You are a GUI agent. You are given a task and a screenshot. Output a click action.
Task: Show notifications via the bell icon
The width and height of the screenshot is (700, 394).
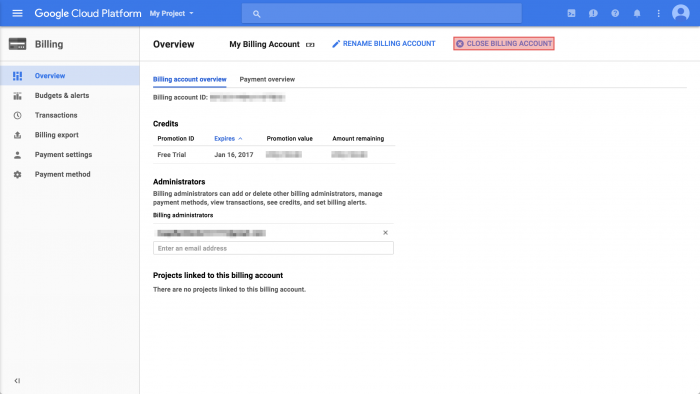point(637,13)
